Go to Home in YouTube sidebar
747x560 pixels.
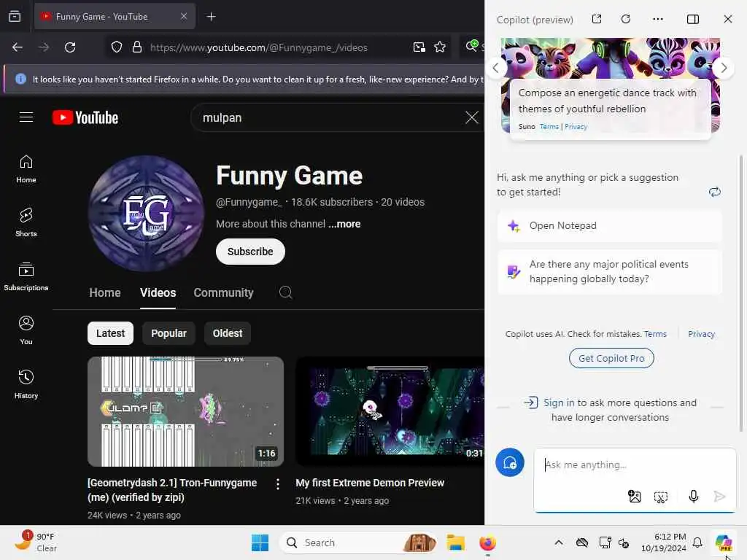(26, 169)
